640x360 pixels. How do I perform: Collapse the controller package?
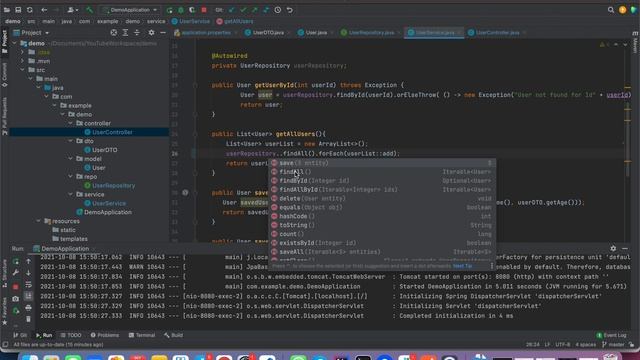71,123
